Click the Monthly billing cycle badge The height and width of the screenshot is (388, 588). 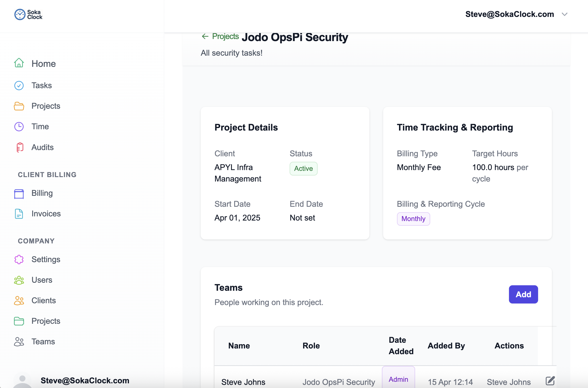click(x=413, y=219)
